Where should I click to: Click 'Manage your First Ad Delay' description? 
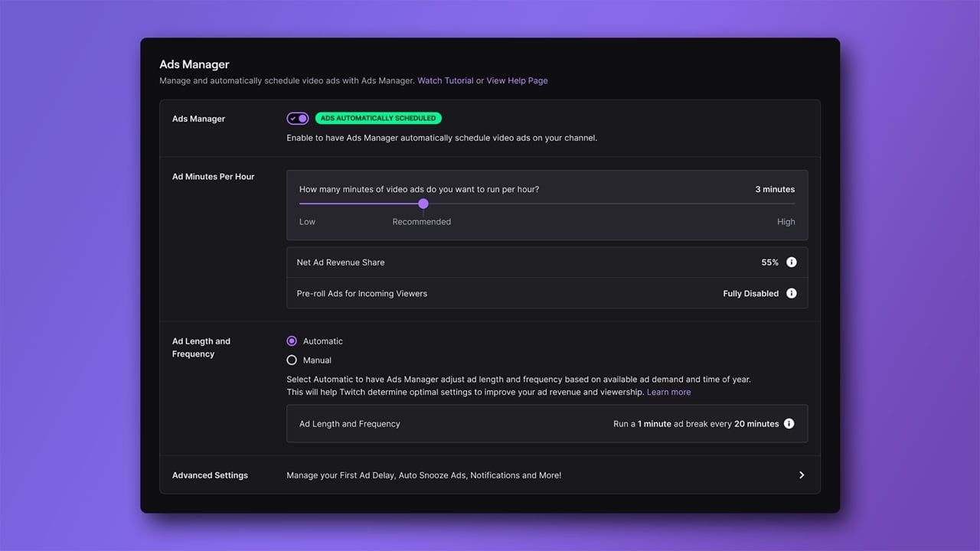click(423, 475)
